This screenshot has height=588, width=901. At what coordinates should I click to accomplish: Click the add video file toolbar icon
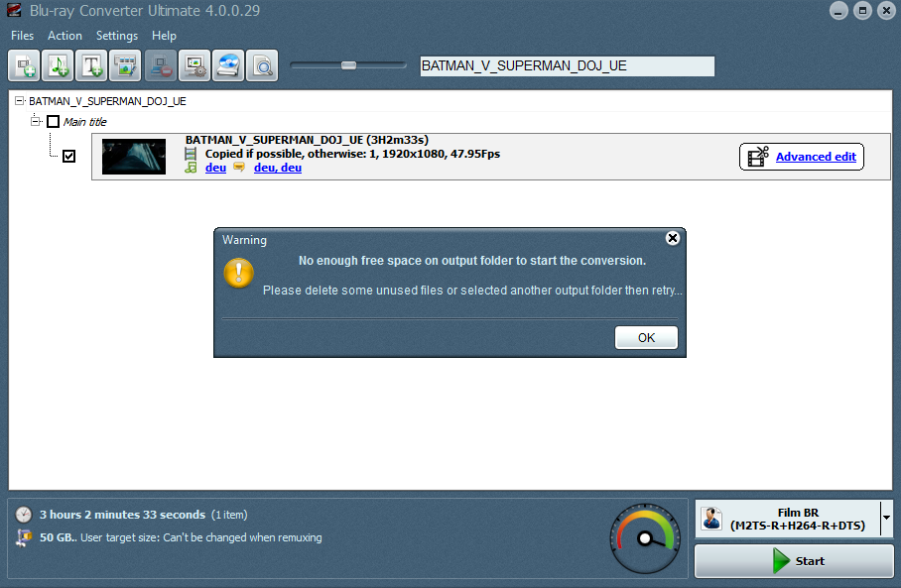click(24, 66)
